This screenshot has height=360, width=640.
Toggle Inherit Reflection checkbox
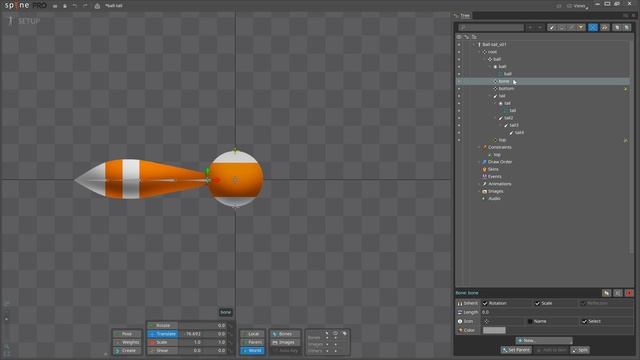pos(583,303)
